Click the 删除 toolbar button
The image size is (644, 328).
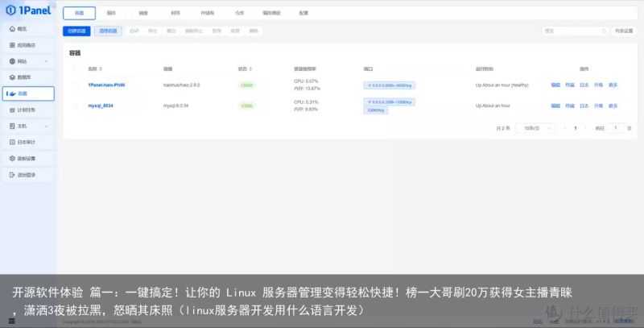[x=254, y=31]
